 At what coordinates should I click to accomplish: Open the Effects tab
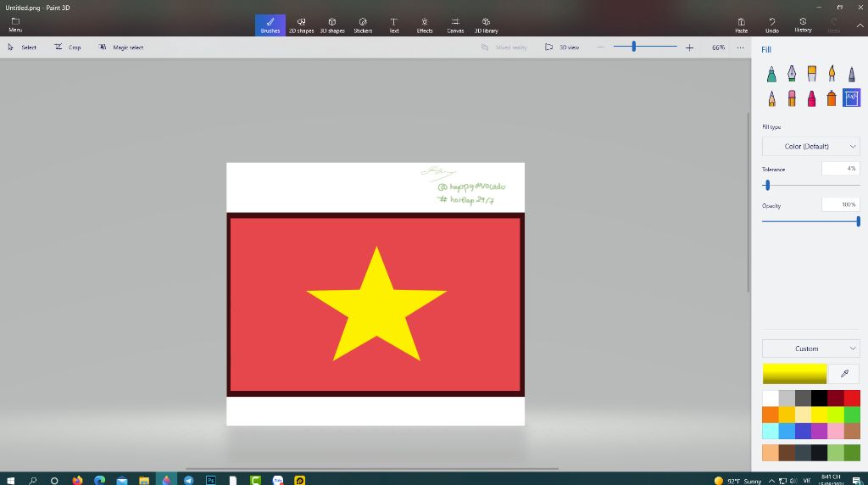click(x=425, y=25)
